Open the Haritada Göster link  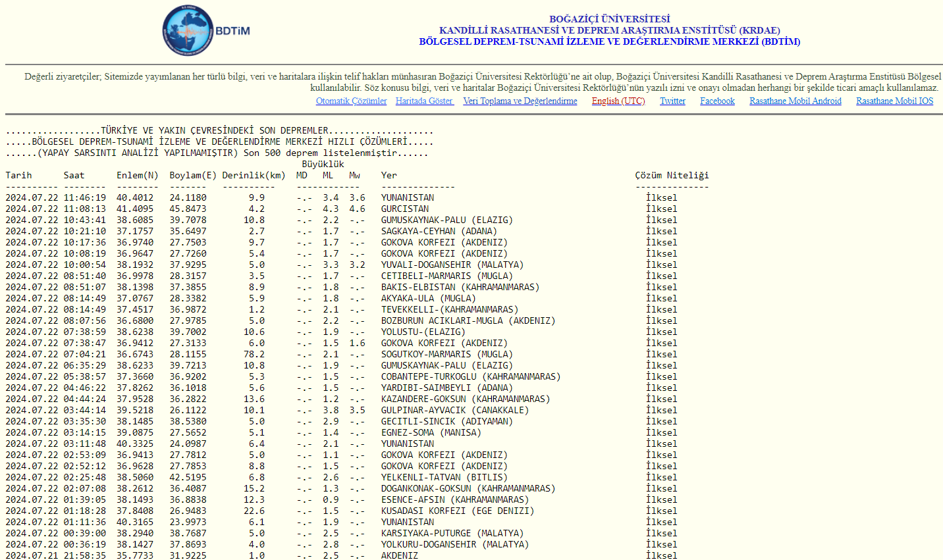[x=424, y=101]
